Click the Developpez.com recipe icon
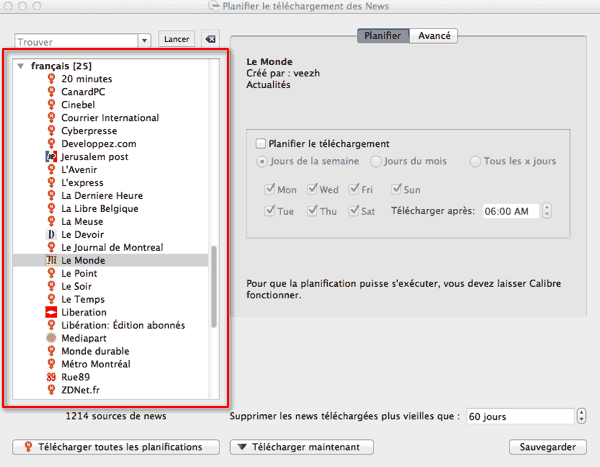 (51, 144)
